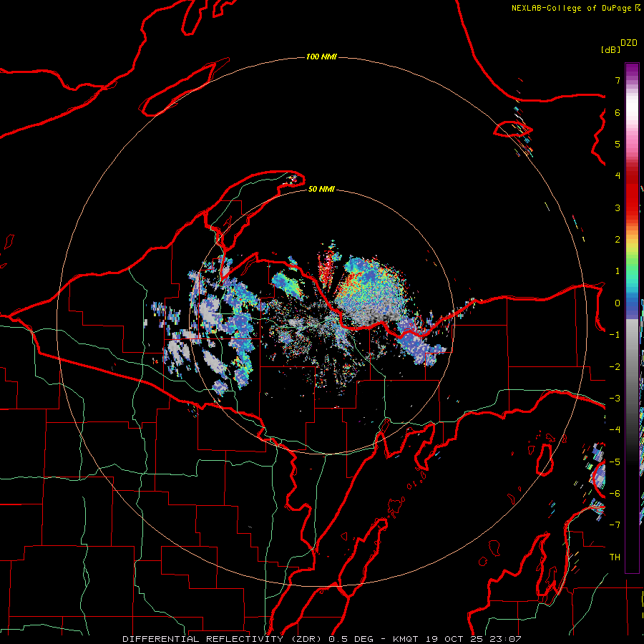Click the purple top of the ZDR color bar
644x644 pixels.
tap(632, 70)
